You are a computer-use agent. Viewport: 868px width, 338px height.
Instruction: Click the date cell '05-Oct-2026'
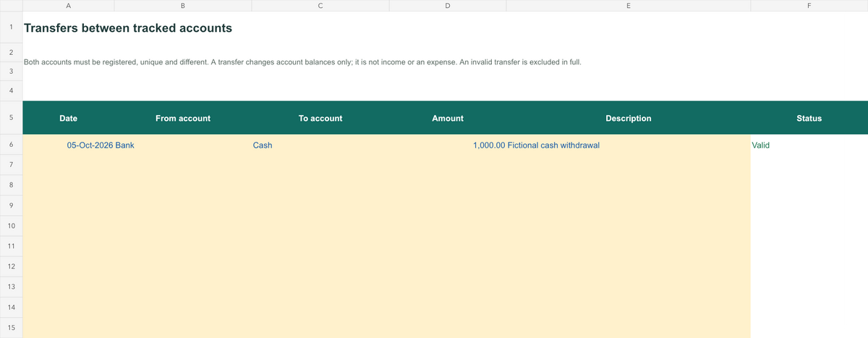[x=68, y=145]
